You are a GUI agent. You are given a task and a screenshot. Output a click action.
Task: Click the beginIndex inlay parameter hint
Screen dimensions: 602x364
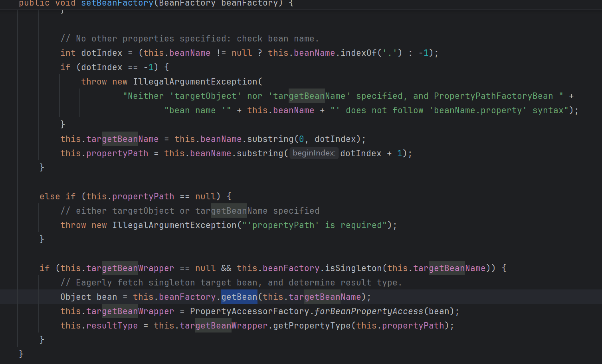(x=314, y=153)
